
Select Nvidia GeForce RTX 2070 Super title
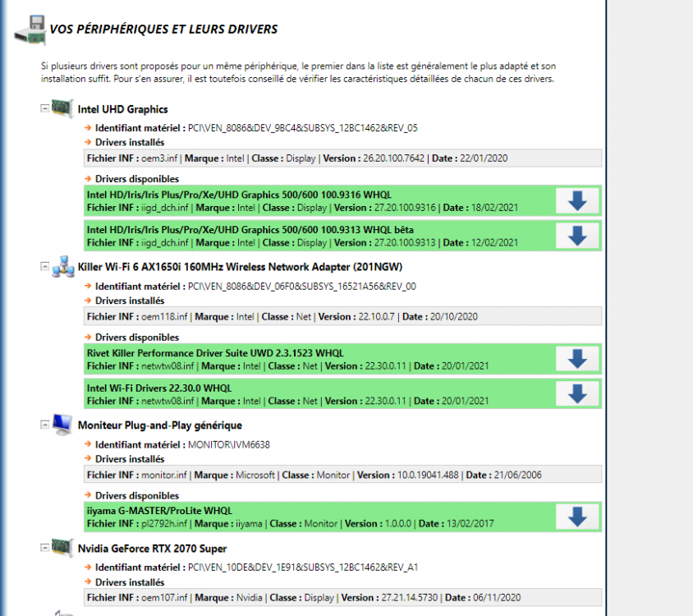click(x=152, y=549)
